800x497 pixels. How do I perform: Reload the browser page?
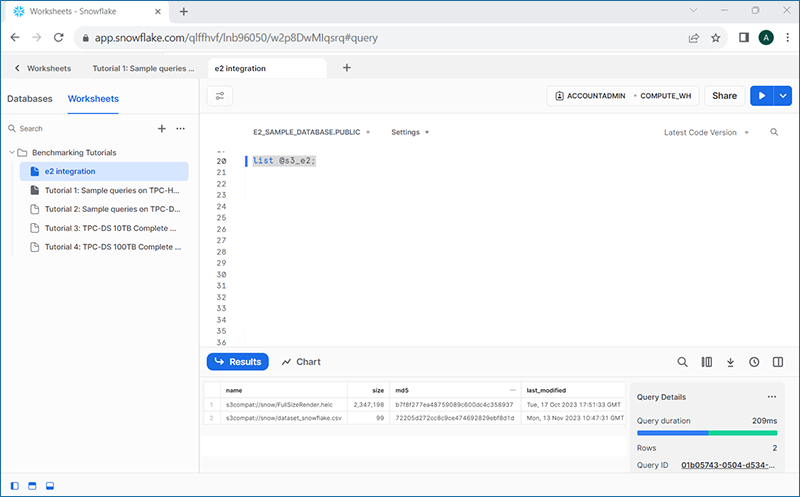[59, 37]
